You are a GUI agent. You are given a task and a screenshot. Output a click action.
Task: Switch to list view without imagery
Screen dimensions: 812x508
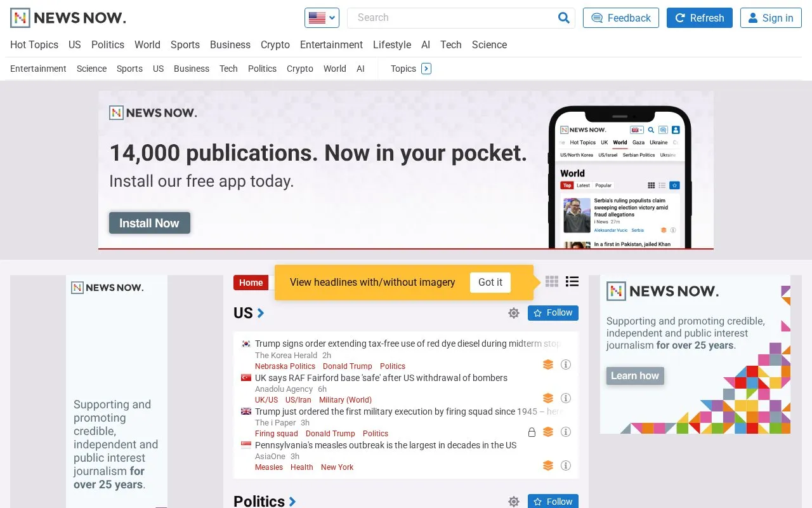(572, 281)
